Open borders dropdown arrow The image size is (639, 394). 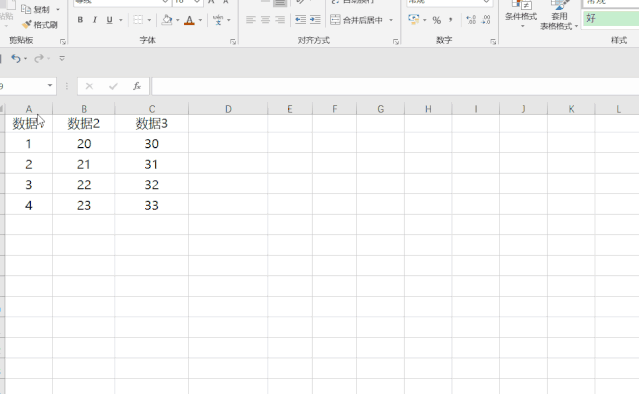tap(149, 20)
